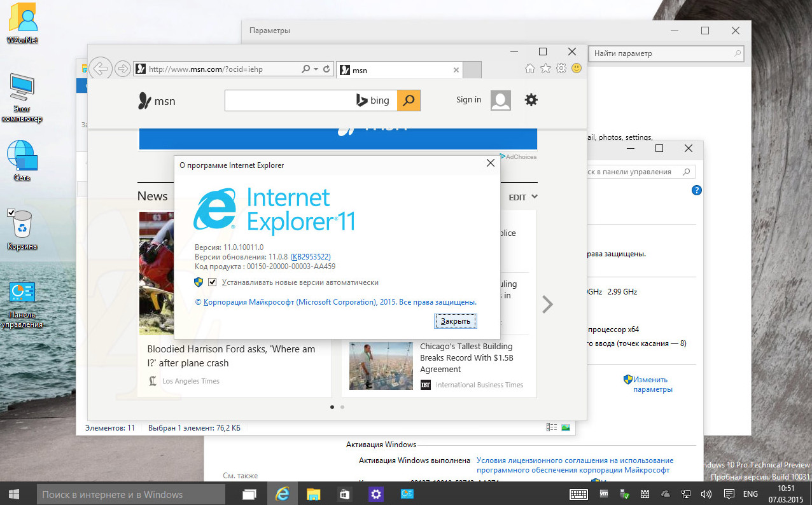The height and width of the screenshot is (505, 812).
Task: Uncheck automatic new version installation option
Action: tap(213, 282)
